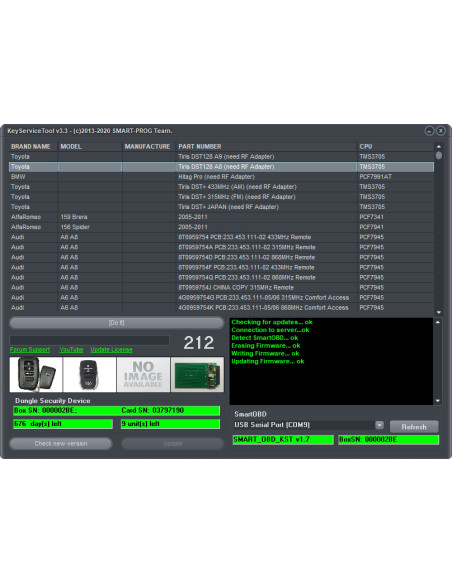Screen dimensions: 452x584
Task: Select BMW Hitag Pro row
Action: 222,177
